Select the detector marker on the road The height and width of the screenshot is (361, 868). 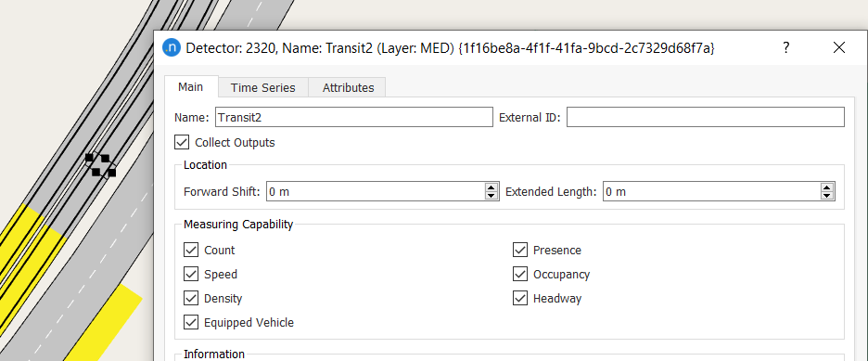click(101, 165)
